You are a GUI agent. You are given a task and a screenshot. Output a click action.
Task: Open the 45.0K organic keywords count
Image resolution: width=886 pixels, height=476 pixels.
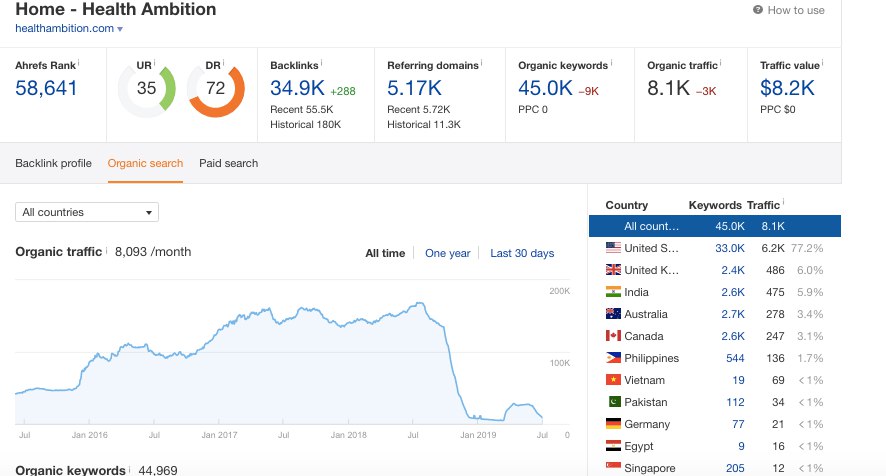545,88
